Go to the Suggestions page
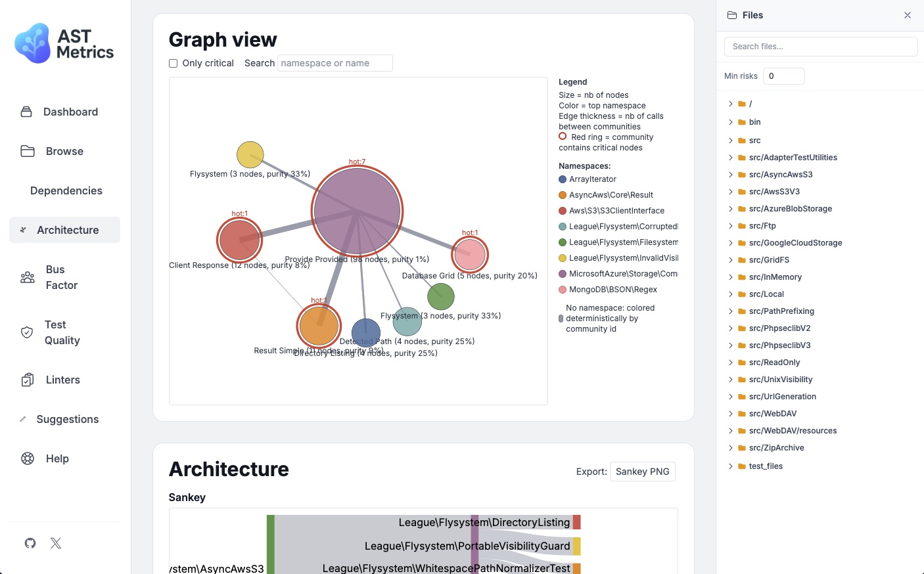 click(67, 419)
